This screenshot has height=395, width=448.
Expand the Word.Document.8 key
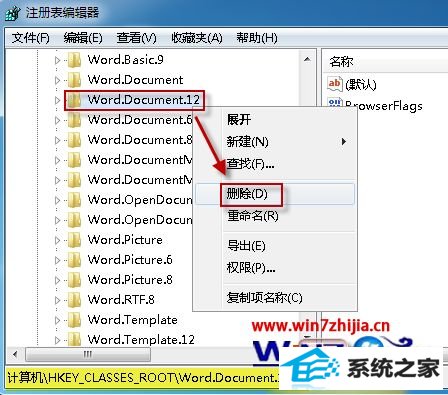(57, 140)
